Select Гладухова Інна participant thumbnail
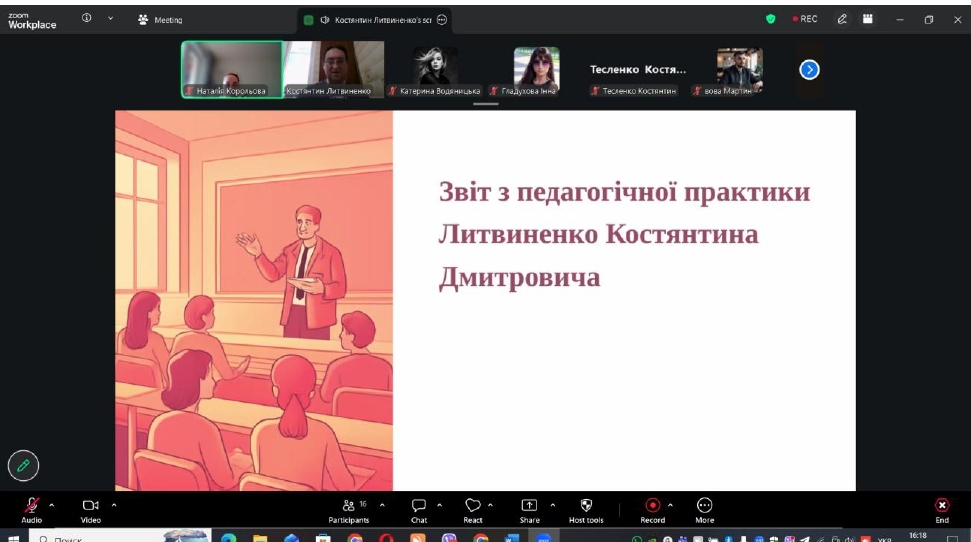 click(536, 71)
